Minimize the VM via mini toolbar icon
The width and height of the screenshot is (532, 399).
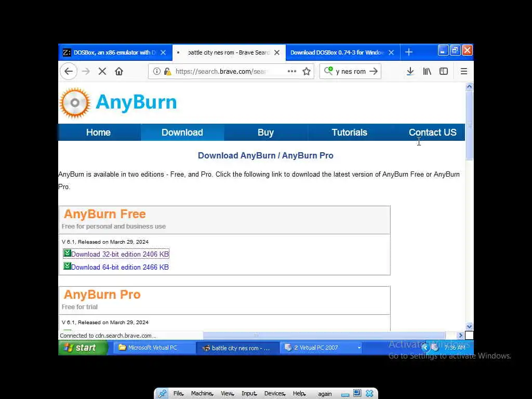[345, 395]
